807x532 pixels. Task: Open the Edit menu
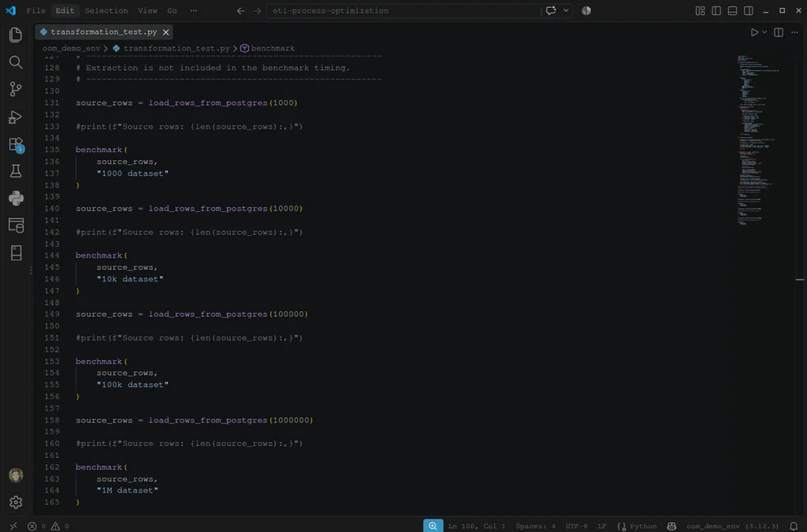tap(65, 11)
